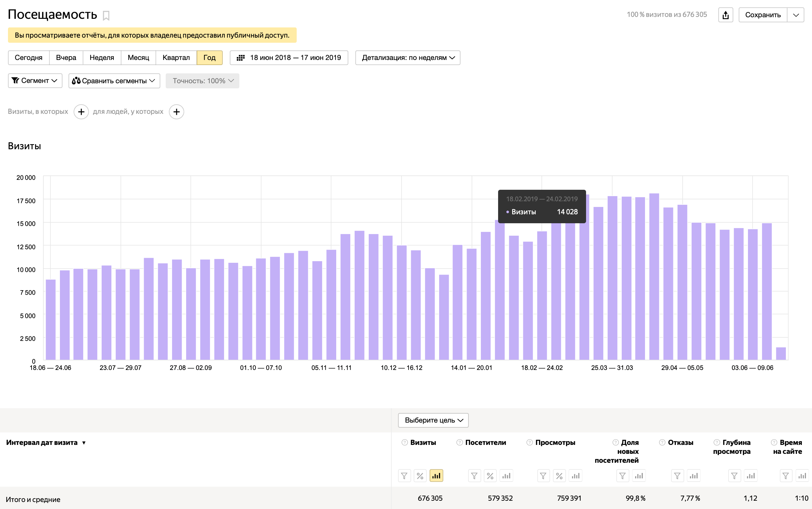The height and width of the screenshot is (509, 812).
Task: Open Детализация: по неделям dropdown
Action: 407,57
